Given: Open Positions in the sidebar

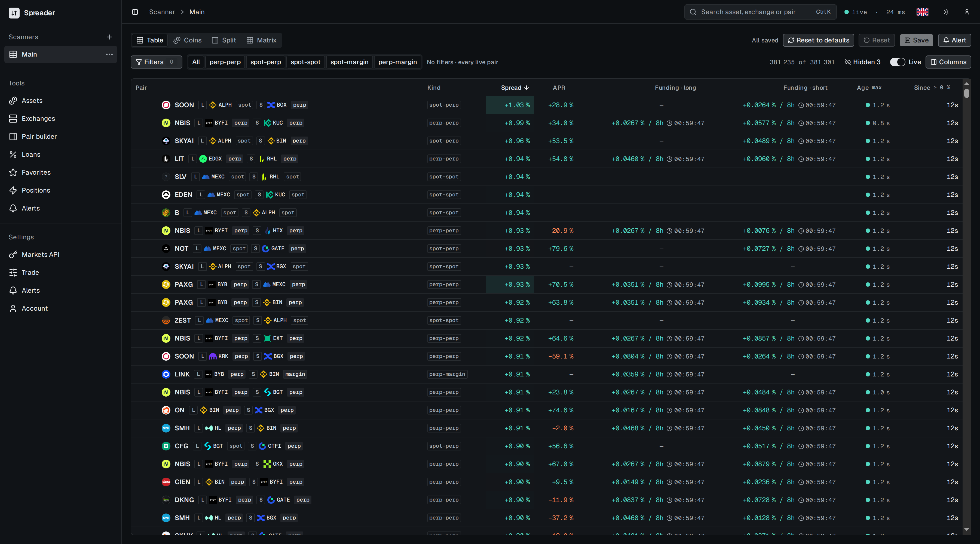Looking at the screenshot, I should 61,190.
